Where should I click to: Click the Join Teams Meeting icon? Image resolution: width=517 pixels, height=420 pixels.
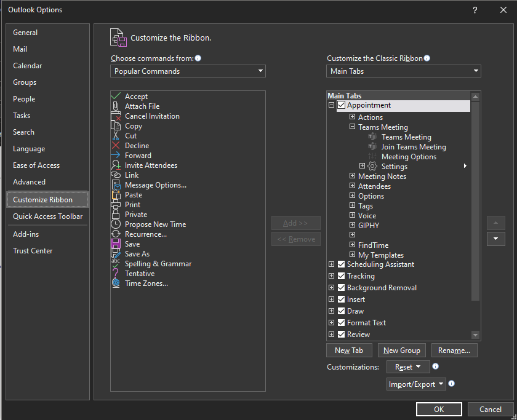pyautogui.click(x=372, y=146)
